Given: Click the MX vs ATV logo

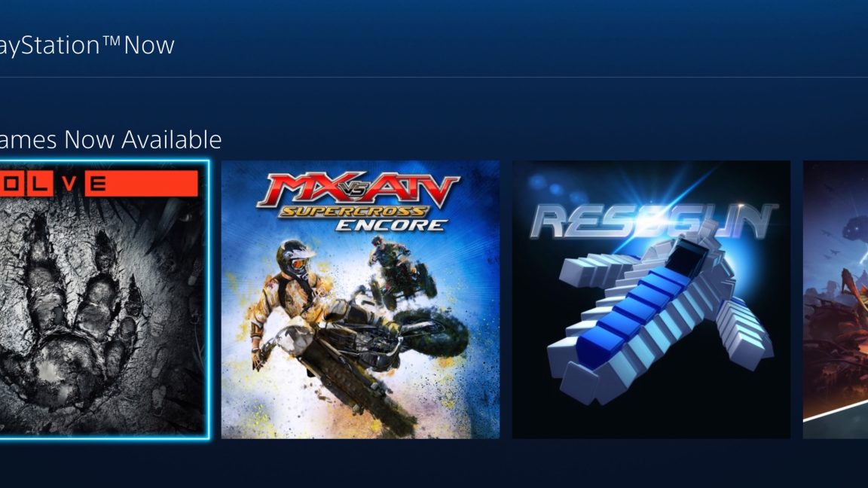Looking at the screenshot, I should point(358,189).
